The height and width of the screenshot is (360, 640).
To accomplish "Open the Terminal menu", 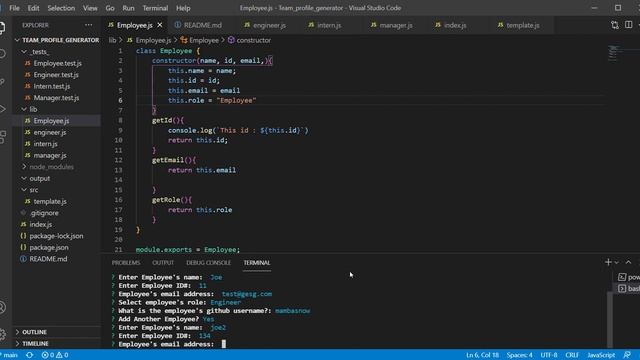I will [155, 8].
